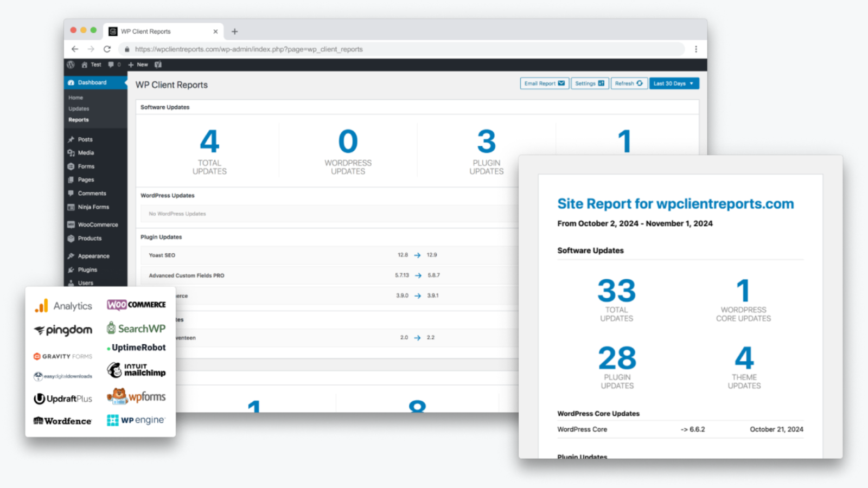Click the Site Report for wpclientreports.com heading
This screenshot has height=488, width=868.
[675, 204]
